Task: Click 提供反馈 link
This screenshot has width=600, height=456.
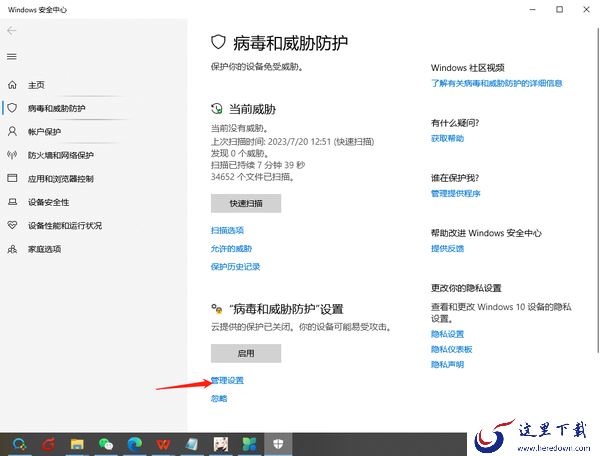Action: 447,248
